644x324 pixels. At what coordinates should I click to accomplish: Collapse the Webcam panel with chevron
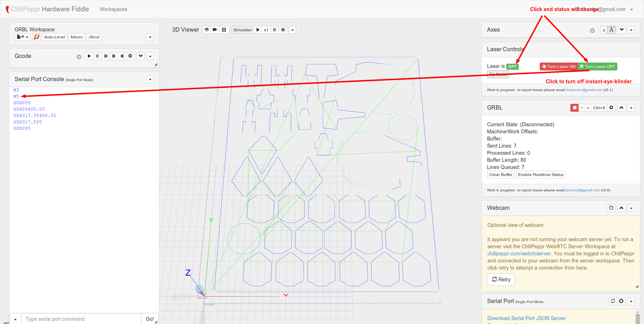622,208
